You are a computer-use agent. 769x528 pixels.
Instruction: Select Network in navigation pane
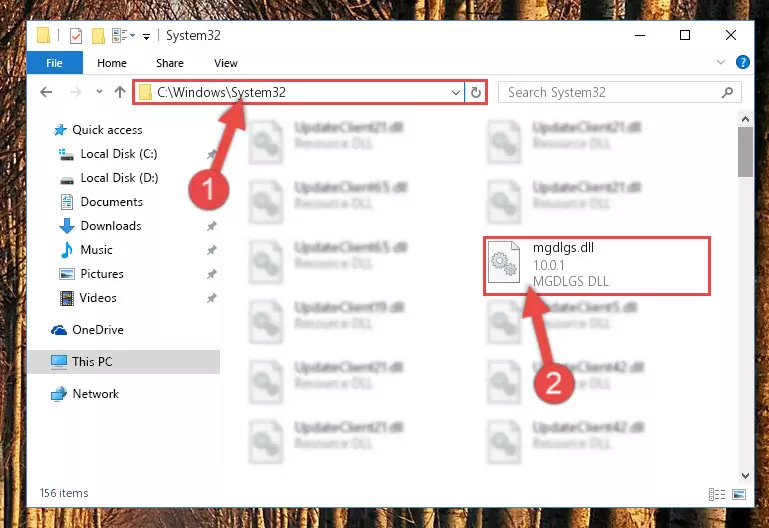click(x=85, y=394)
